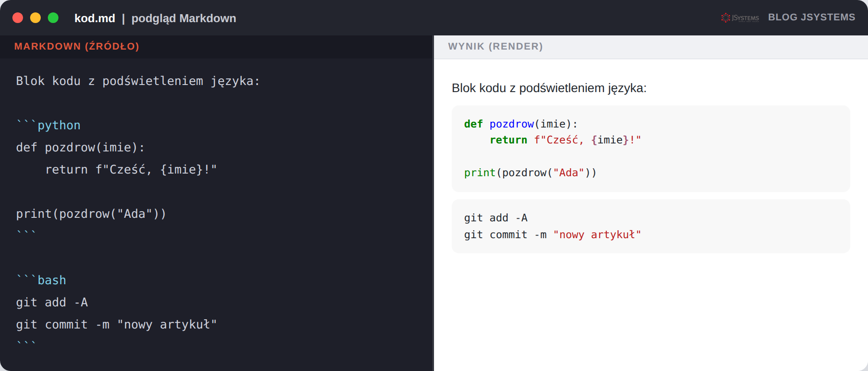Select the MARKDOWN (ŹRÓDŁO) panel header
This screenshot has width=868, height=371.
[77, 46]
